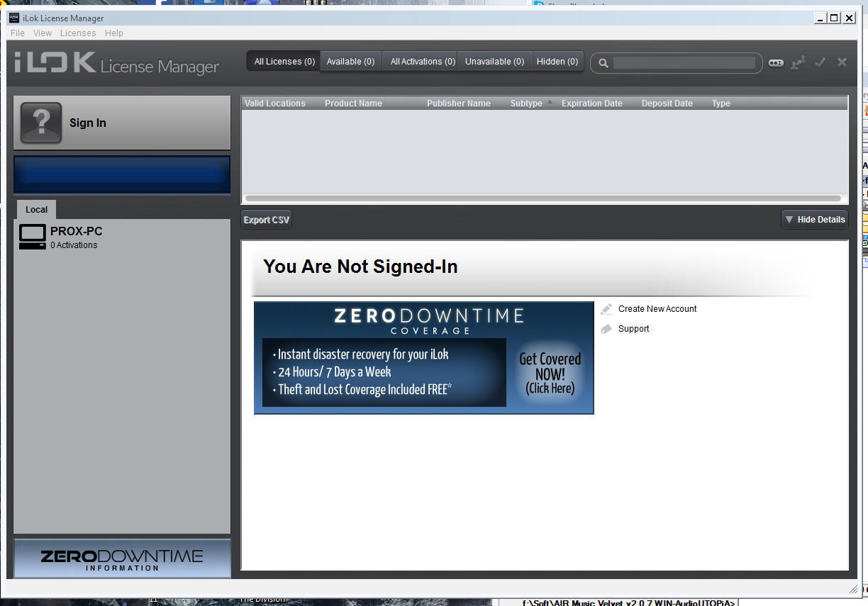Click the pencil icon beside Create New Account
The height and width of the screenshot is (606, 868).
(606, 309)
